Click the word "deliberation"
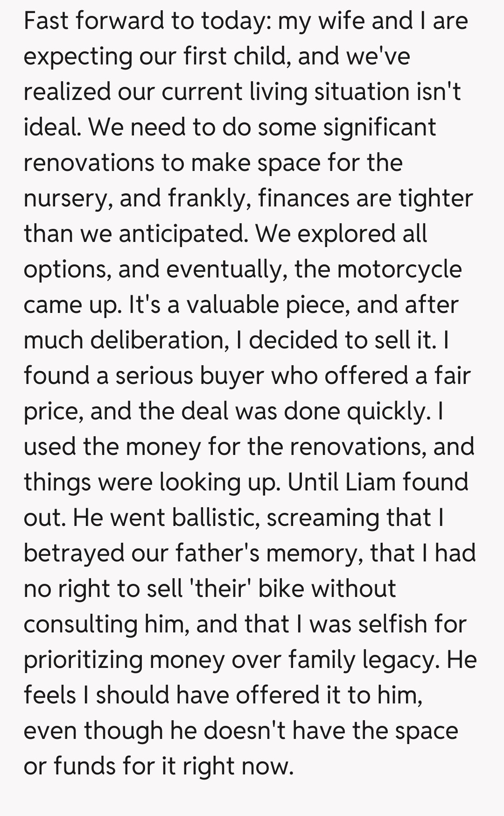The image size is (504, 816). coord(157,341)
